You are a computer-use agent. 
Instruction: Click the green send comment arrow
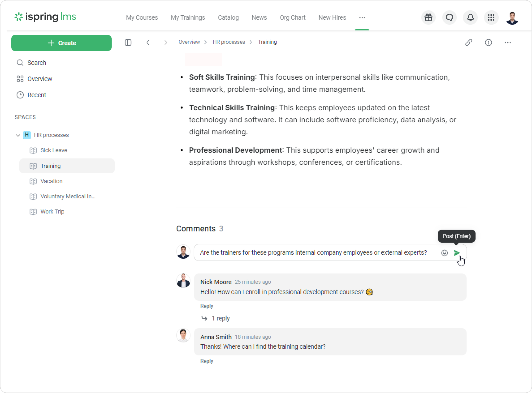coord(456,253)
